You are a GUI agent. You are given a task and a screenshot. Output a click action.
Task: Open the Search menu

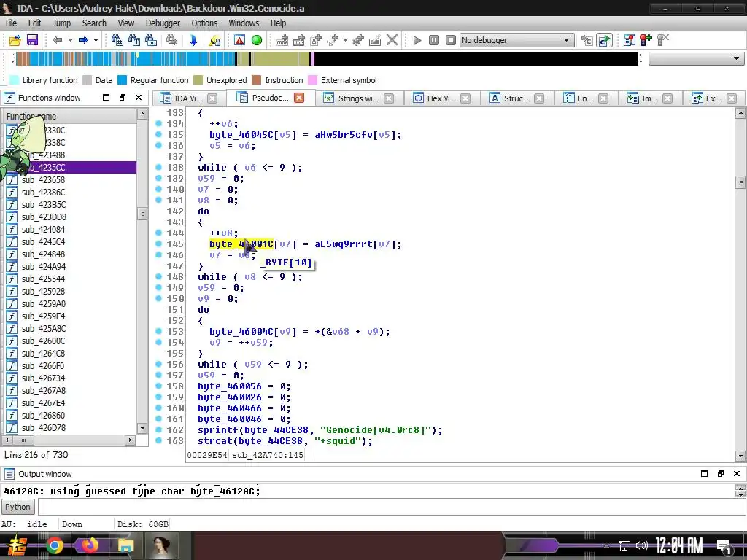click(x=94, y=23)
